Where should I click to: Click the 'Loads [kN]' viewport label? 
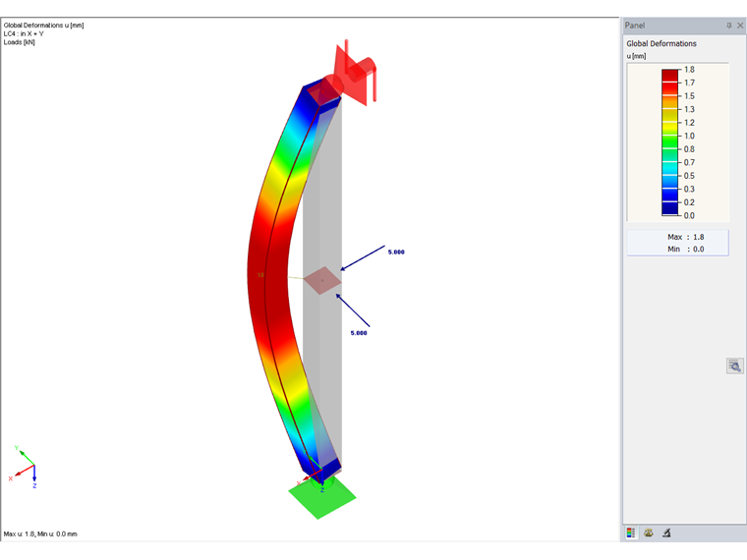(19, 42)
